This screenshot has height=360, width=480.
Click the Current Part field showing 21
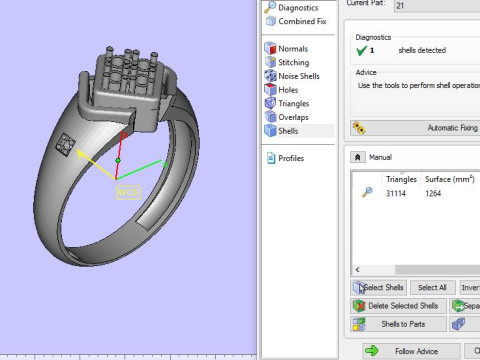point(437,6)
